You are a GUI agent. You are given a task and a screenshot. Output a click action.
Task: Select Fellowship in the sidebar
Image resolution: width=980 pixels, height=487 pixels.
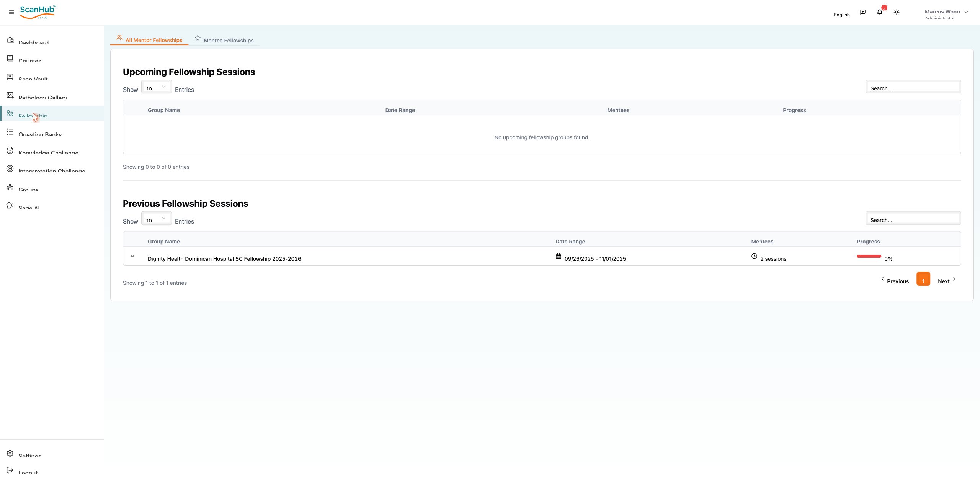[52, 113]
